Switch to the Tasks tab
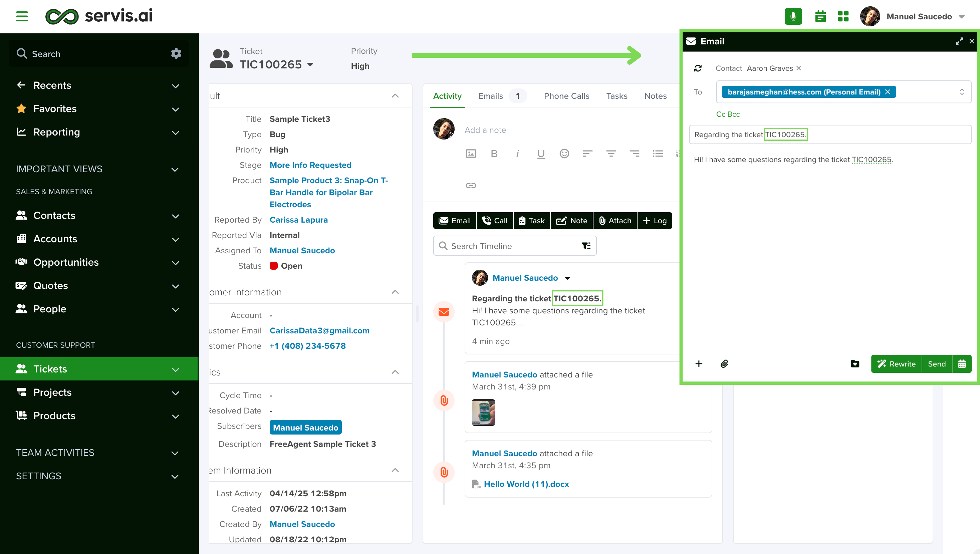 click(x=617, y=96)
